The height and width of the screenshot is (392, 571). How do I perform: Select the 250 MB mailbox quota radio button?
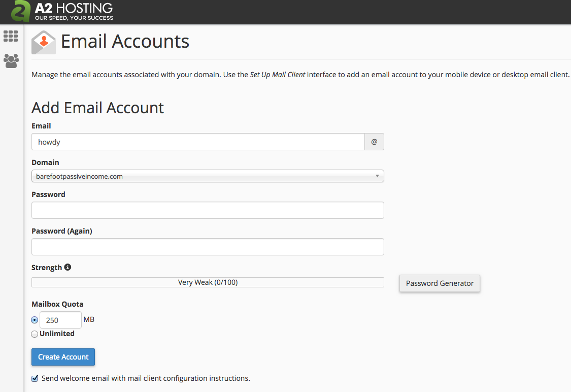[35, 320]
